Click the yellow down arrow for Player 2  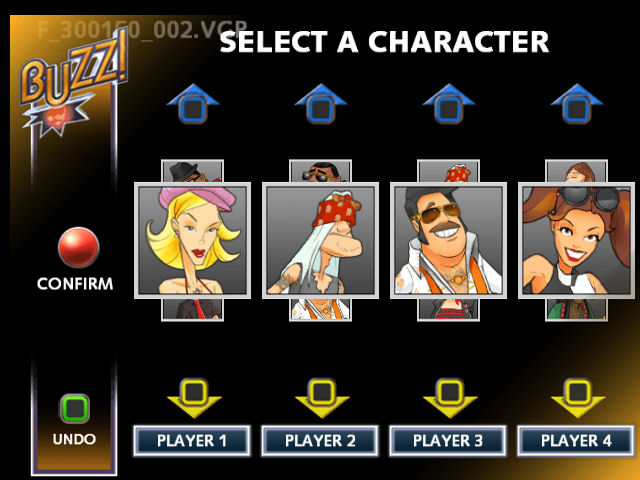(322, 398)
